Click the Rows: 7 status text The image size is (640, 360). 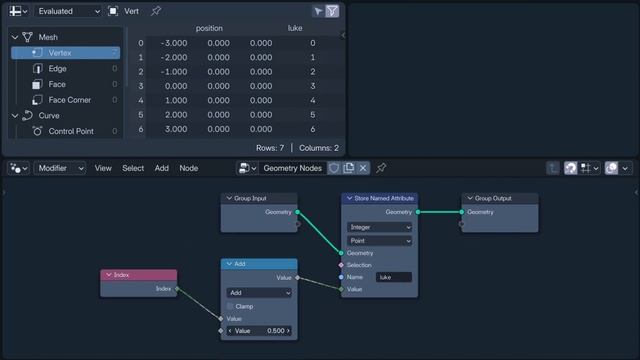coord(270,148)
